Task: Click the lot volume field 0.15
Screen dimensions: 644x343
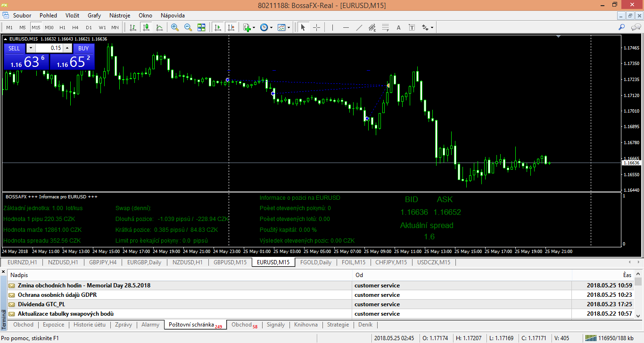Action: point(49,48)
